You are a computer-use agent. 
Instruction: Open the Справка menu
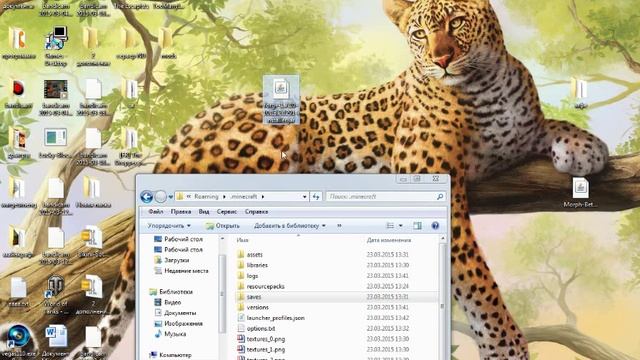point(256,212)
